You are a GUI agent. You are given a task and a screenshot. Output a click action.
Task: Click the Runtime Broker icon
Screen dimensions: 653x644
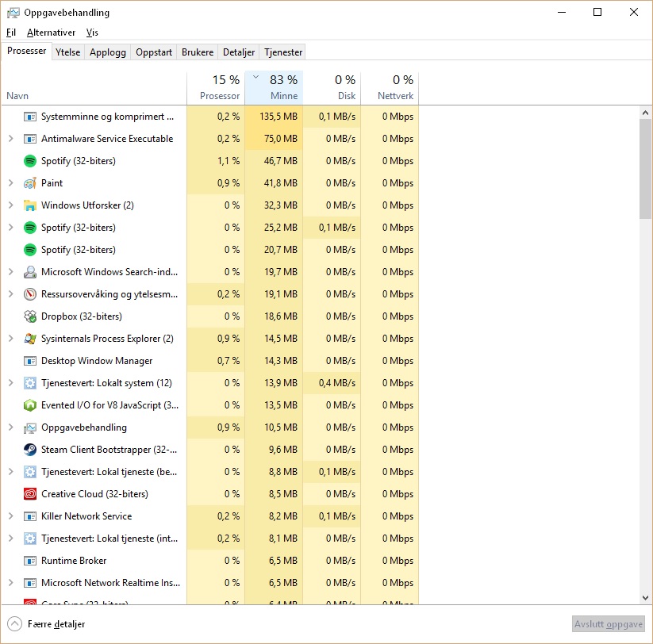(30, 561)
